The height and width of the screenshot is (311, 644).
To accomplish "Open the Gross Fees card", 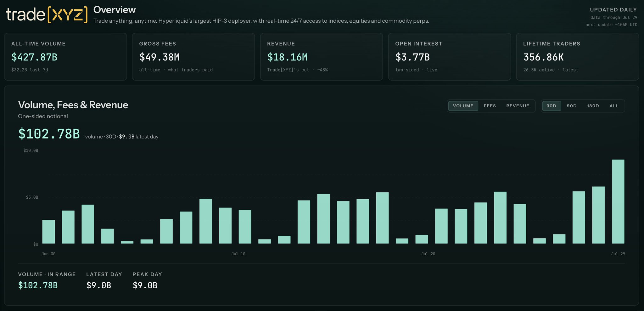I will [193, 57].
